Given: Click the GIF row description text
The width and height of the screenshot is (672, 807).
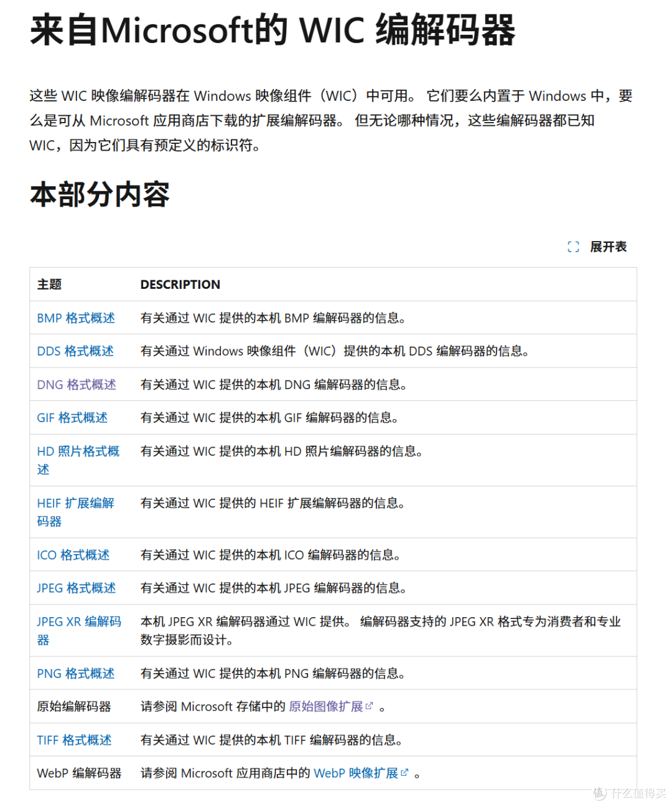Looking at the screenshot, I should 269,418.
